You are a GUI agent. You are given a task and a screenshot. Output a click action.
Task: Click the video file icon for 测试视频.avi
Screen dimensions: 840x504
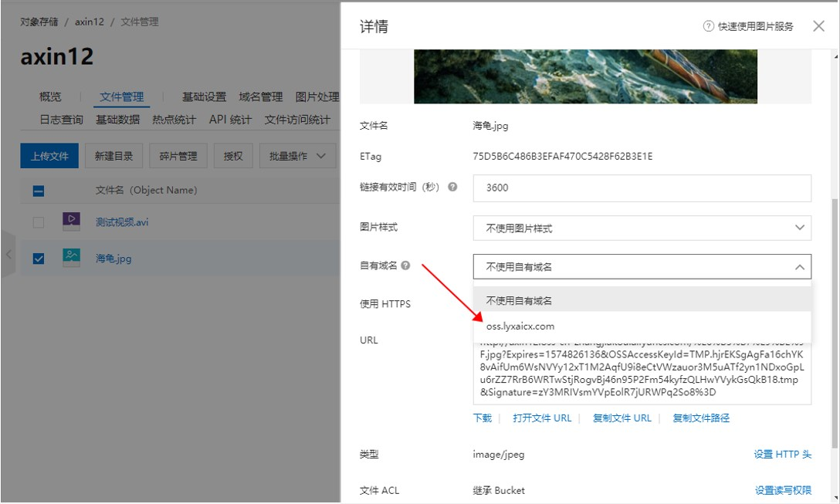pyautogui.click(x=71, y=222)
